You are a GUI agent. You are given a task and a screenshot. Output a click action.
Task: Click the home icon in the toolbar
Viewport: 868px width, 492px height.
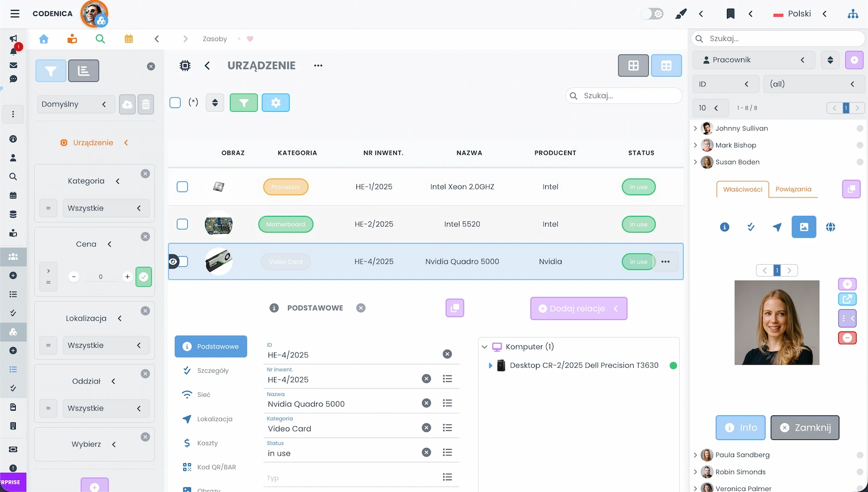point(44,39)
